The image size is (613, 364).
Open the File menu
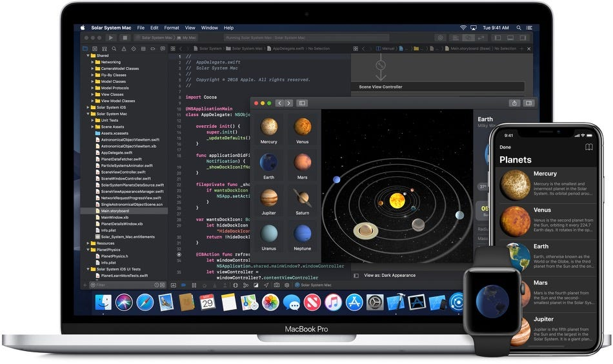(141, 28)
